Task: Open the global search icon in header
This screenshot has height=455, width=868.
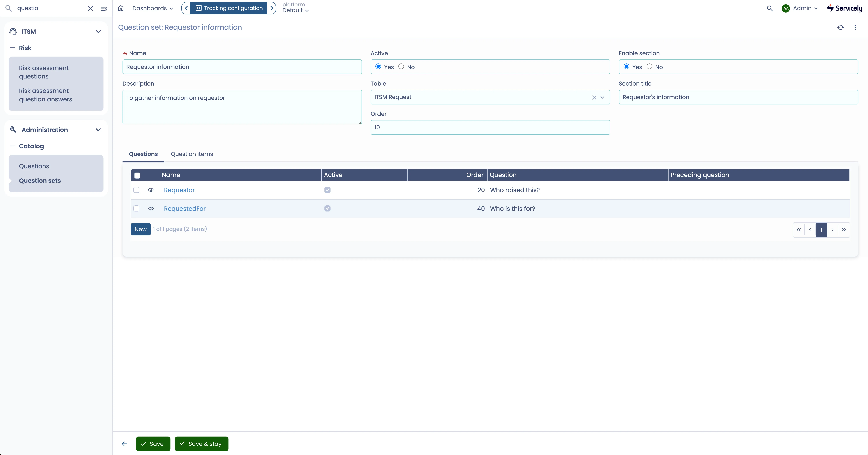Action: (770, 8)
